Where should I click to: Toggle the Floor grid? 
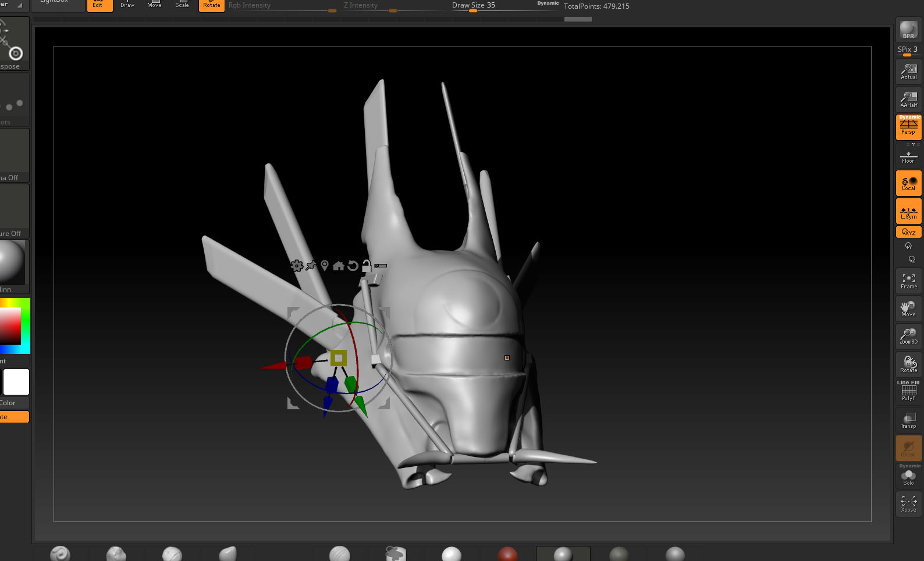908,157
